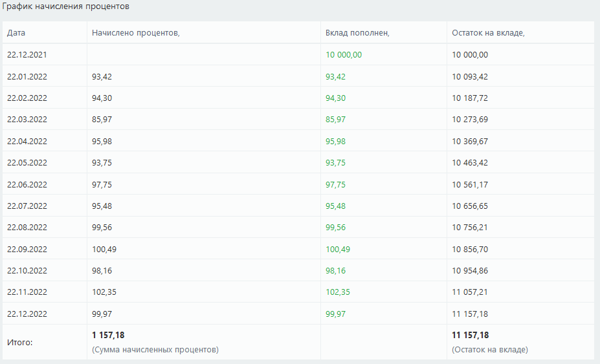Click accrued interest value 94,30

(x=102, y=98)
